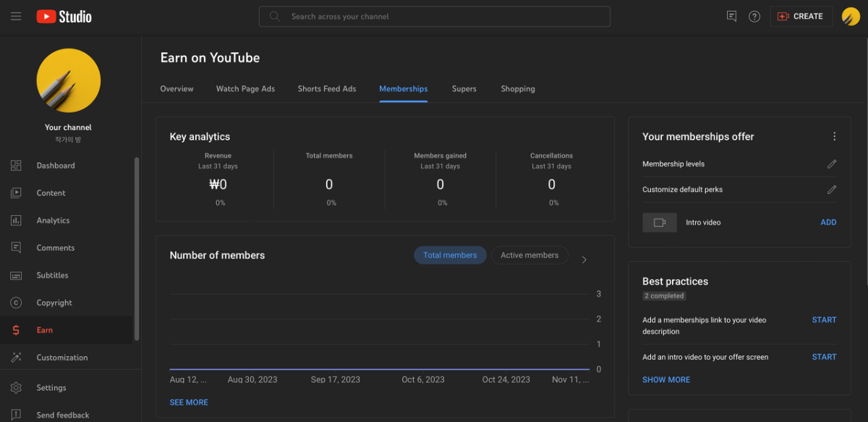Open the feedback messages icon in header
The width and height of the screenshot is (868, 422).
pos(731,16)
